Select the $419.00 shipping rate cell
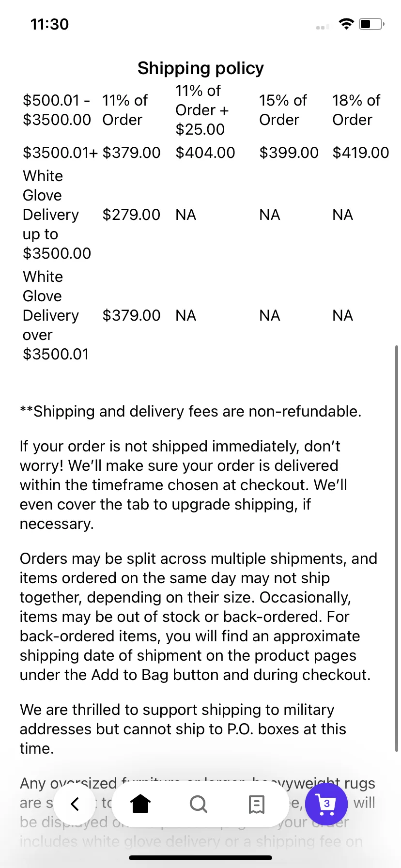The width and height of the screenshot is (401, 868). [361, 153]
